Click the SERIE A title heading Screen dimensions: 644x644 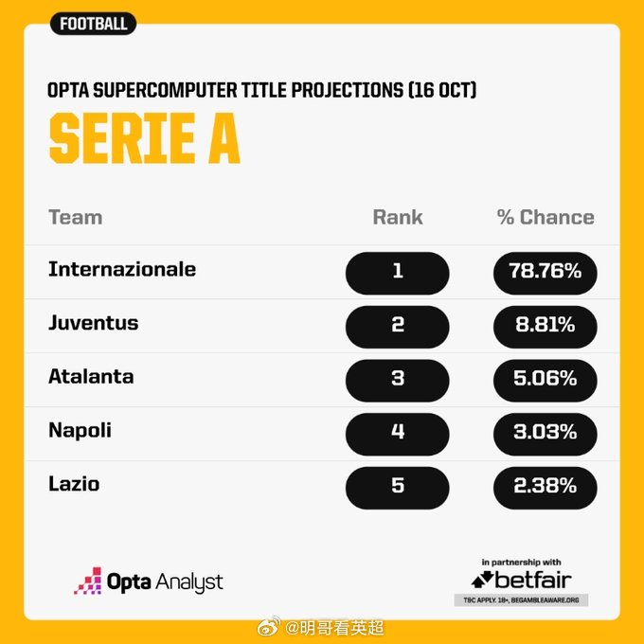144,138
